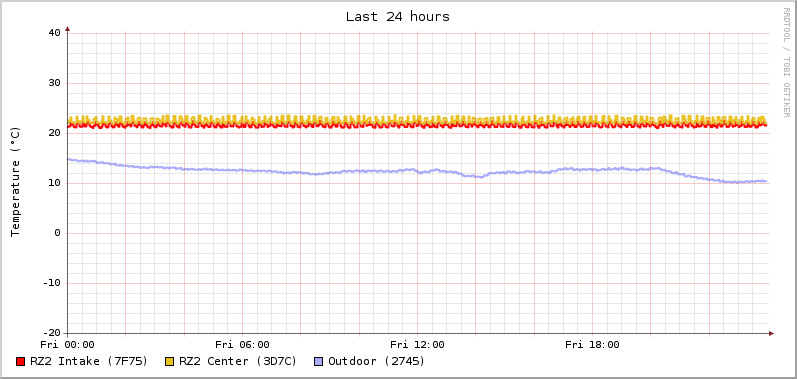This screenshot has width=797, height=379.
Task: Click the 20 value on y-axis
Action: tap(54, 133)
